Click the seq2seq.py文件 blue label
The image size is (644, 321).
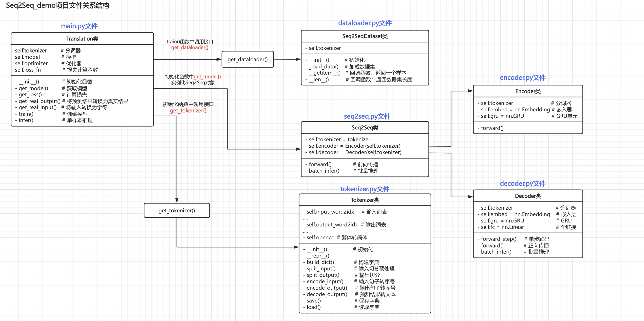(x=367, y=116)
